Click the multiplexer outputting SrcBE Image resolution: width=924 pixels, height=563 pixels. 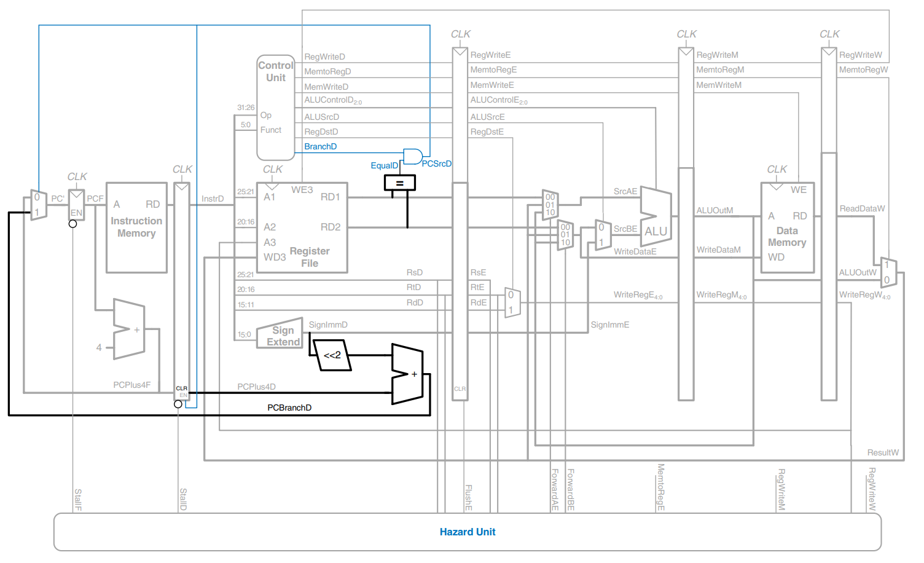(603, 235)
